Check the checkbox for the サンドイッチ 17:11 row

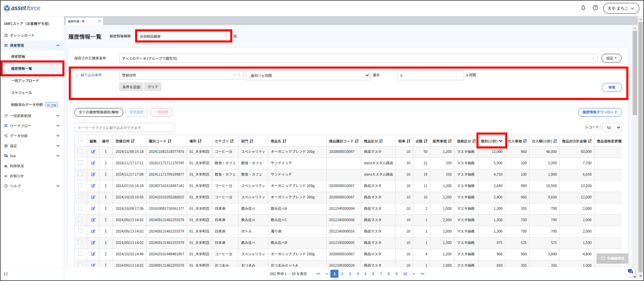80,163
